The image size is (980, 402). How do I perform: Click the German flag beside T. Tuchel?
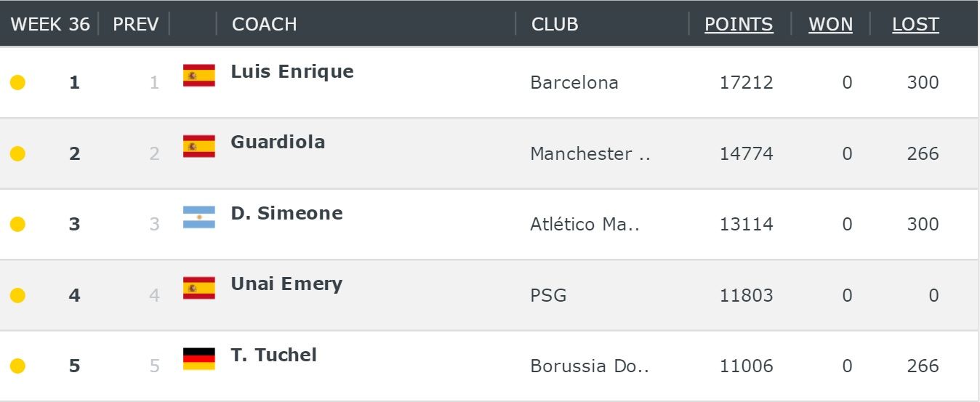[198, 358]
